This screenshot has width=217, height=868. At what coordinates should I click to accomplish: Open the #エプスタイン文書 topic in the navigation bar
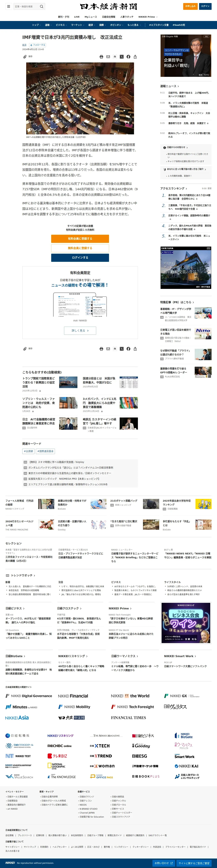(159, 25)
